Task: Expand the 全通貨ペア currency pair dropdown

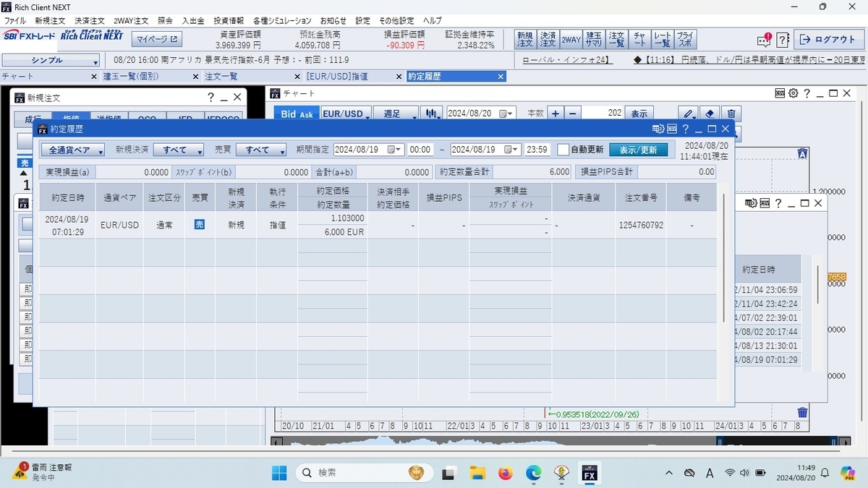Action: click(72, 150)
